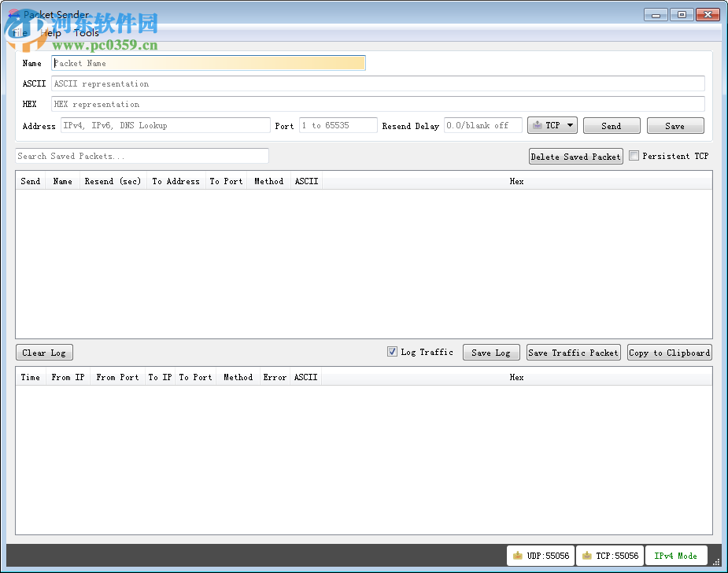728x573 pixels.
Task: Uncheck the Log Traffic checkbox
Action: (x=392, y=352)
